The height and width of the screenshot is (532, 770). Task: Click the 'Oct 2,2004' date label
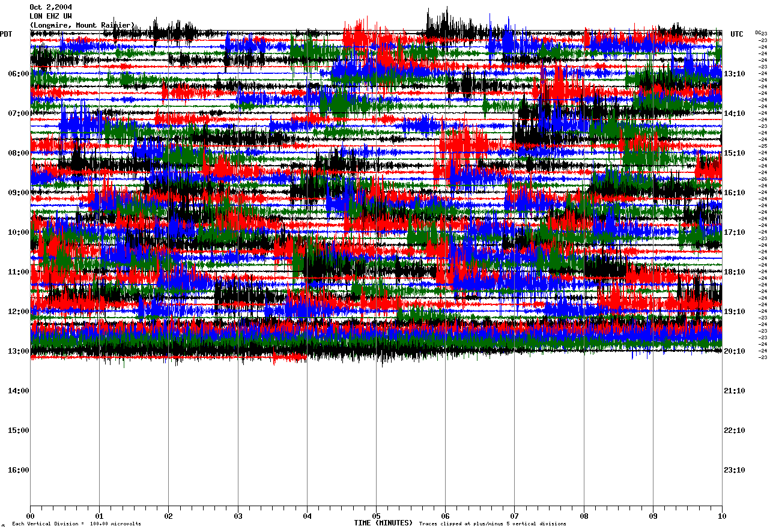coord(50,7)
